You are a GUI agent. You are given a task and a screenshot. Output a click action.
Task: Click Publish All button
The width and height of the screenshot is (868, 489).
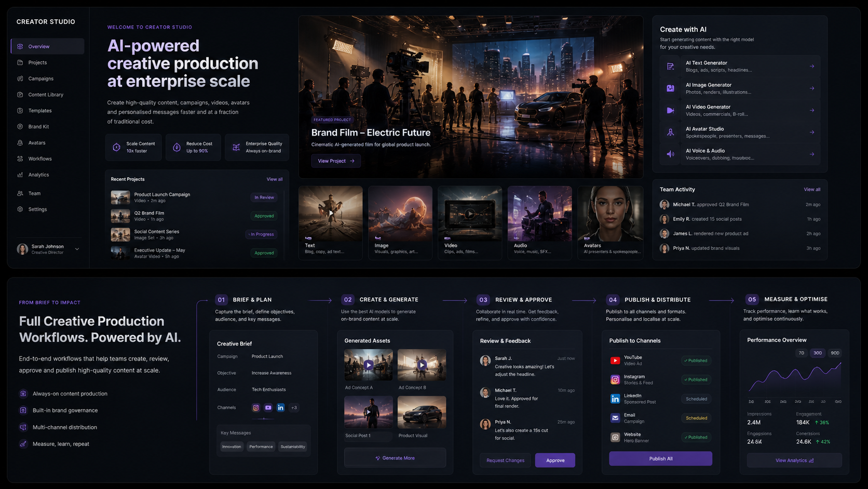coord(660,459)
